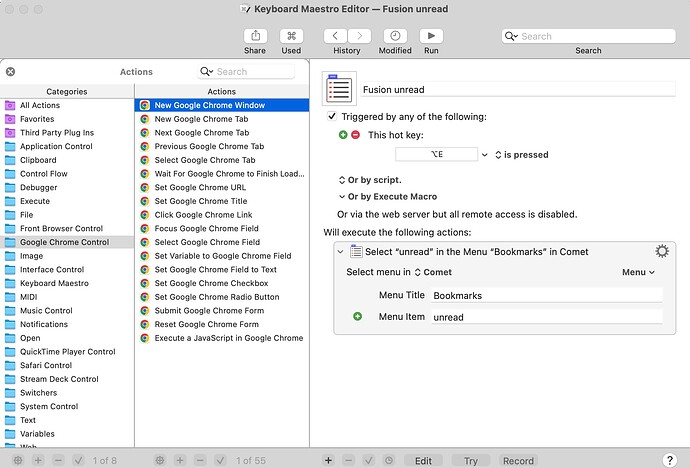This screenshot has width=690, height=468.
Task: Click the hot key field showing ⌥E
Action: [x=437, y=154]
